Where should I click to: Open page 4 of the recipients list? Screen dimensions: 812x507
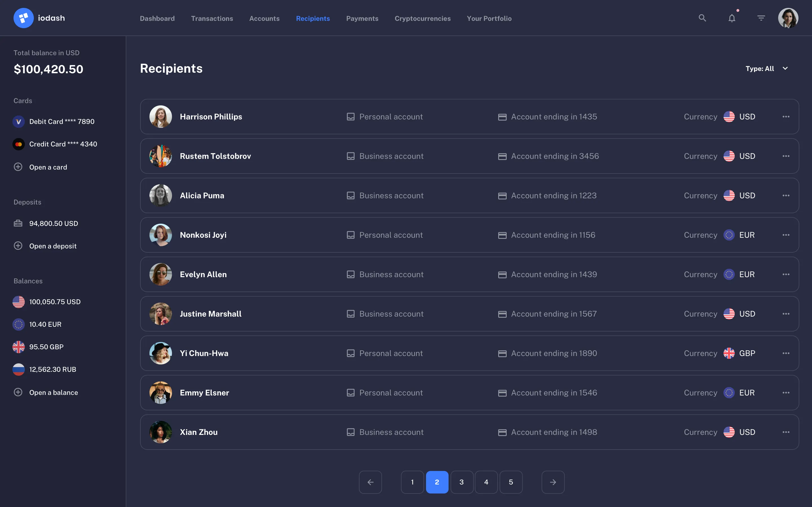[x=486, y=482]
